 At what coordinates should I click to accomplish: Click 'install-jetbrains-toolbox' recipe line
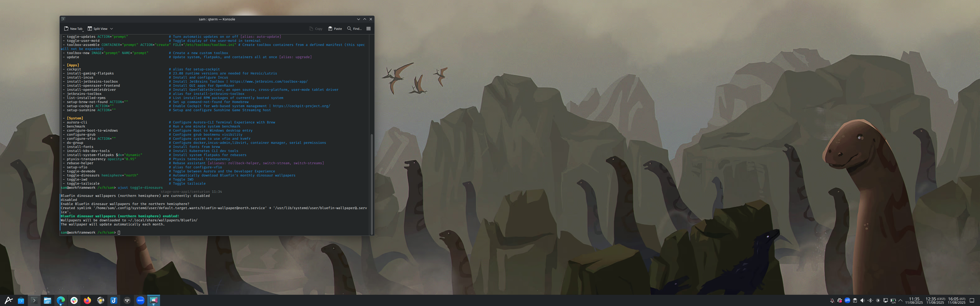pos(185,82)
